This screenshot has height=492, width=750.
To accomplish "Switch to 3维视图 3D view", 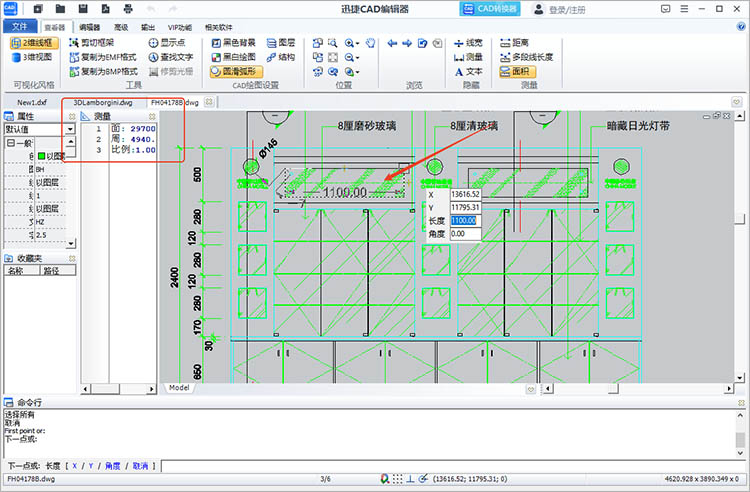I will 32,57.
